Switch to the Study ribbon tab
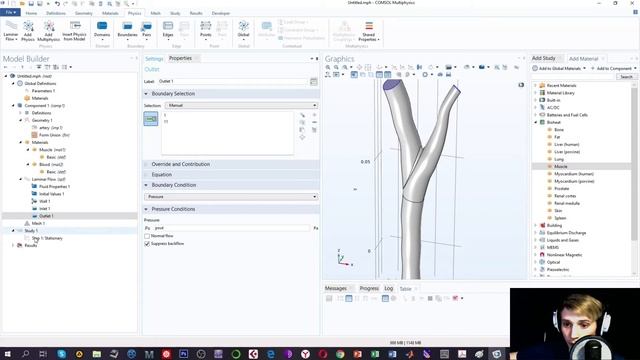640x360 pixels. (x=175, y=13)
